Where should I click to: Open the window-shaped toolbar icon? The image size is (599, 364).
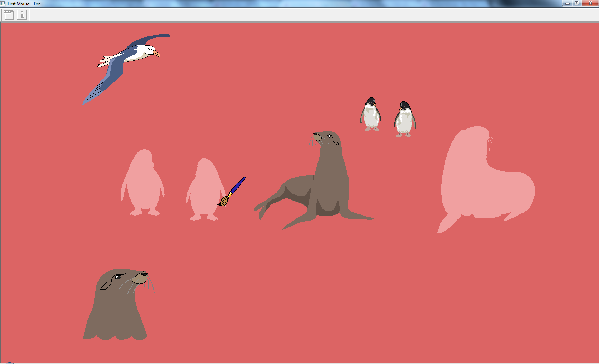click(8, 15)
